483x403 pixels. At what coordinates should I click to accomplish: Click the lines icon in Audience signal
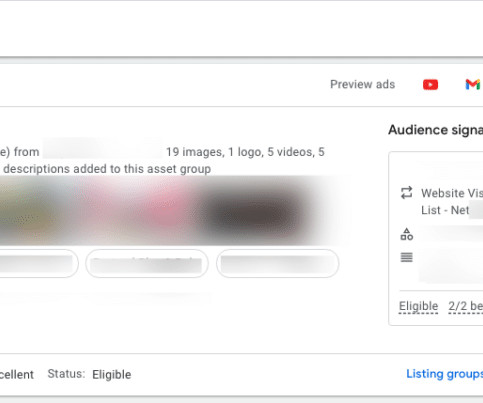point(406,257)
